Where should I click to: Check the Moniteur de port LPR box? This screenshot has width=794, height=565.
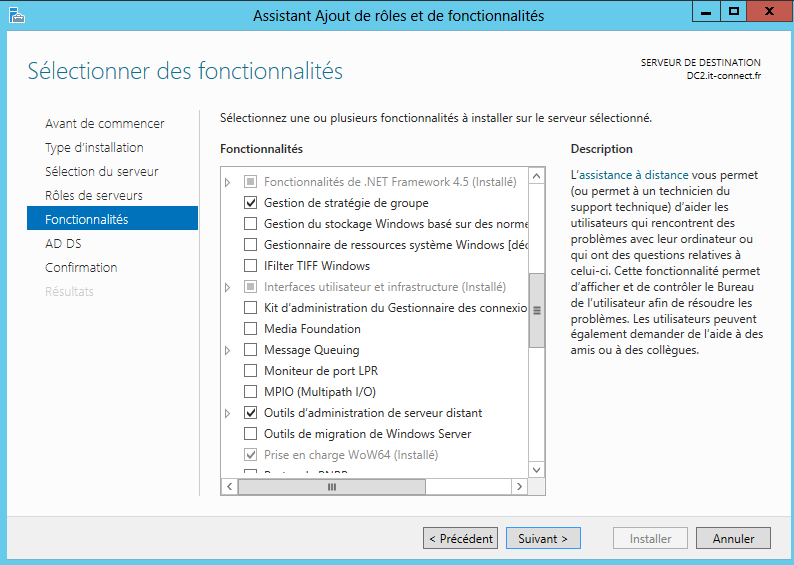251,371
